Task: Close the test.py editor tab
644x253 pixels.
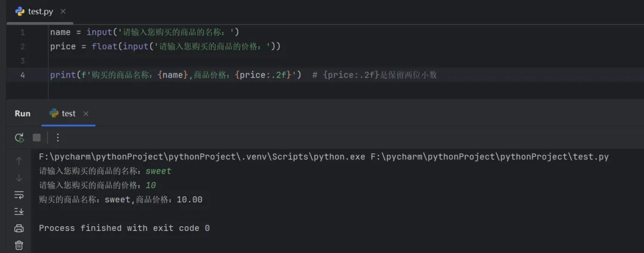Action: [x=63, y=11]
